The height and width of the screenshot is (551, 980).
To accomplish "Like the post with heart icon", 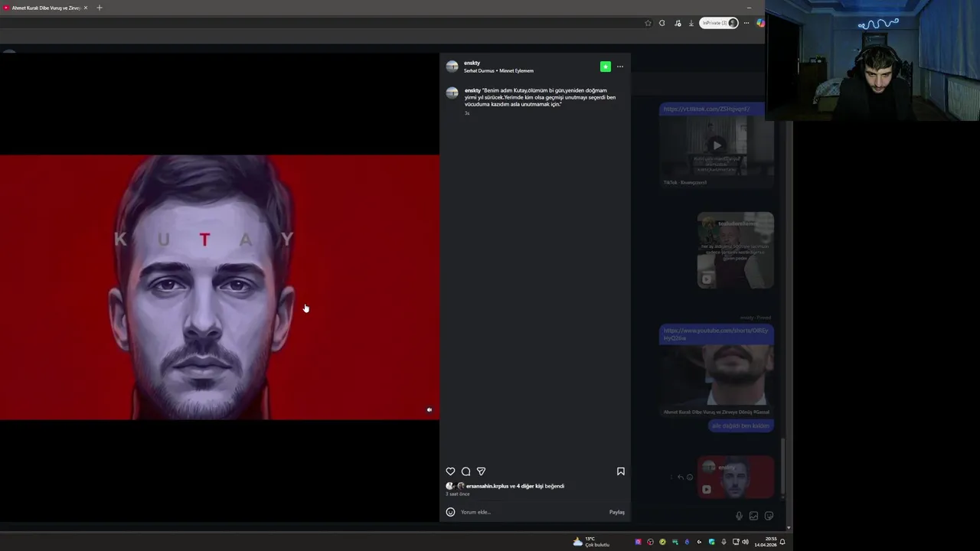I will point(450,471).
